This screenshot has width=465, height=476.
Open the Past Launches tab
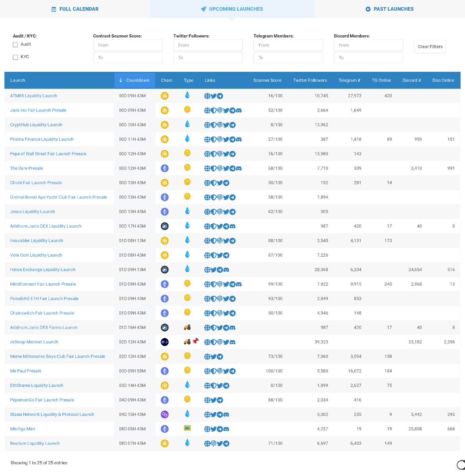point(390,9)
